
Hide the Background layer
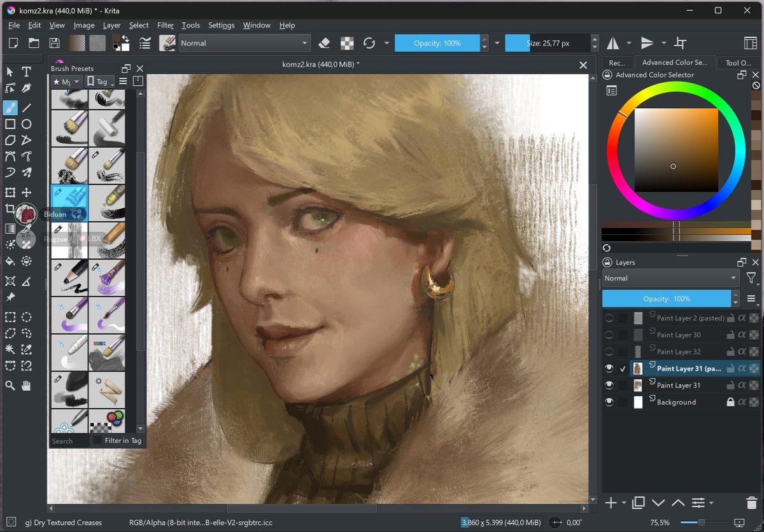coord(609,402)
